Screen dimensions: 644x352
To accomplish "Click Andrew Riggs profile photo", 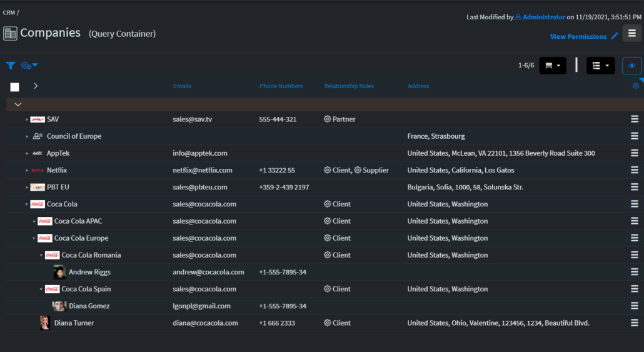I will click(59, 272).
